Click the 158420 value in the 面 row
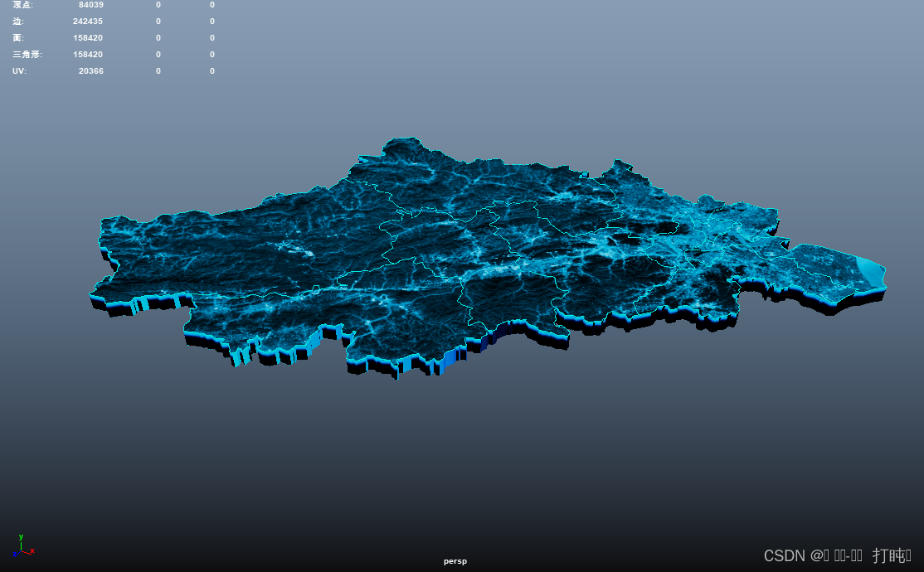 point(88,37)
